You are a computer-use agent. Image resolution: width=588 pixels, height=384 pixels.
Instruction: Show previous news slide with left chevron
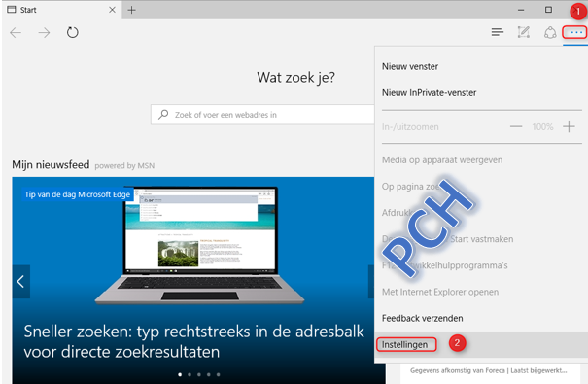coord(21,282)
